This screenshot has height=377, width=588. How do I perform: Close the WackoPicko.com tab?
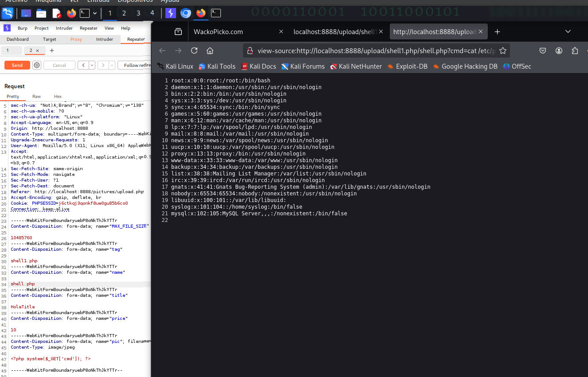point(281,32)
